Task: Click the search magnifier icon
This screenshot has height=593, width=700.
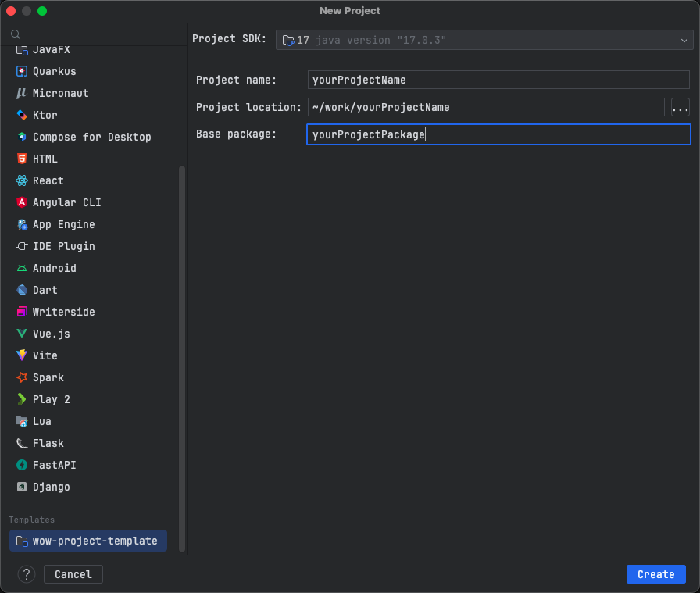Action: pos(16,34)
